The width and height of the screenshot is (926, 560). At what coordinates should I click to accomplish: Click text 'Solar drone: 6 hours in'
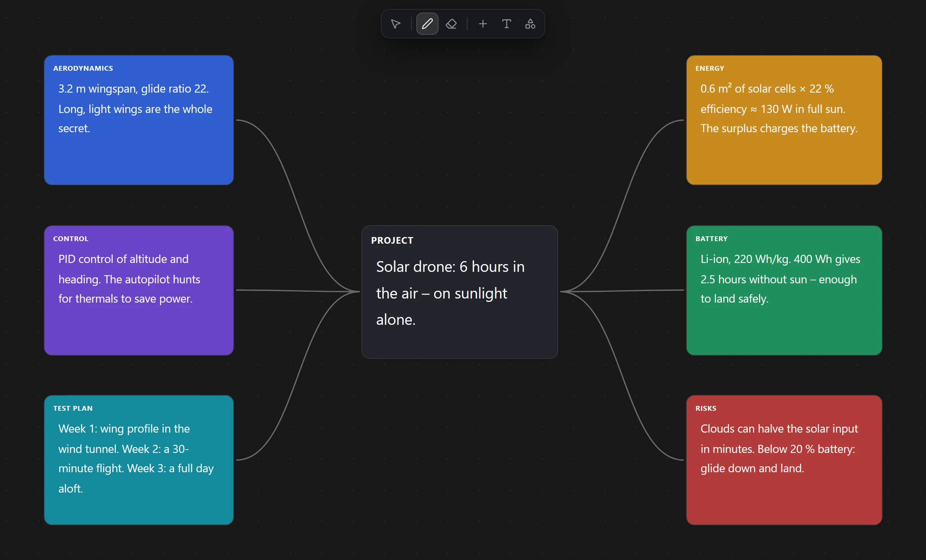coord(450,266)
